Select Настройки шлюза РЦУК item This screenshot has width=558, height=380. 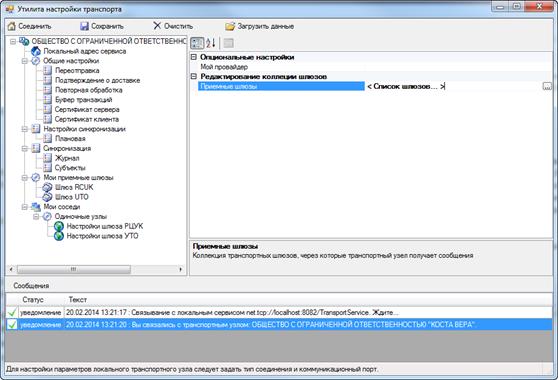pos(105,226)
